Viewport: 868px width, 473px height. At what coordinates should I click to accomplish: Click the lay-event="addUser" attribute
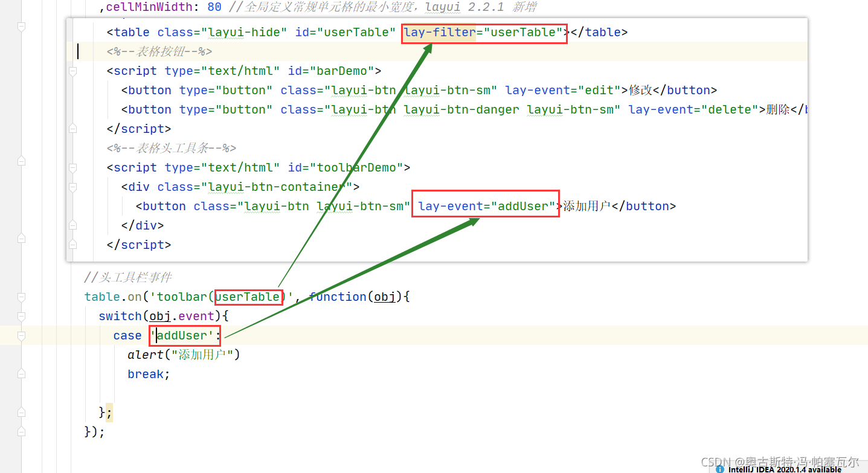pos(486,206)
